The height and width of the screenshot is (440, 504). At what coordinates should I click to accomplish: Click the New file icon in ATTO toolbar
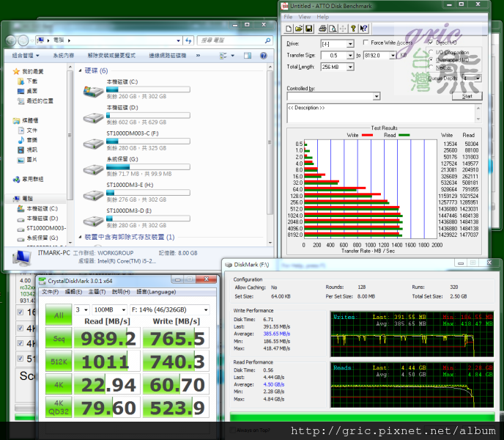click(289, 29)
